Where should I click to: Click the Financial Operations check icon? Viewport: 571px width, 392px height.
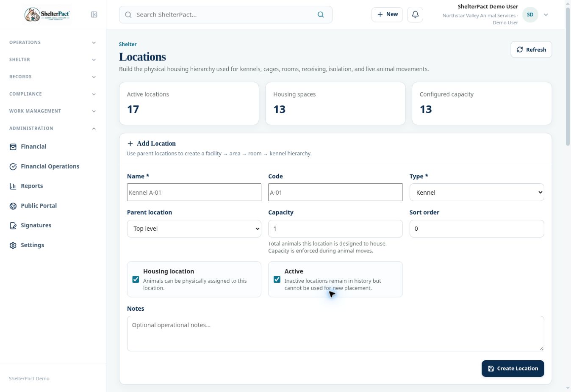(x=13, y=166)
